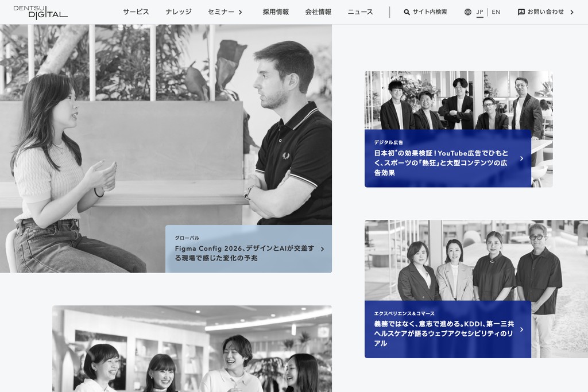Select the エクスペリエンス＆コマース category label

click(x=404, y=313)
